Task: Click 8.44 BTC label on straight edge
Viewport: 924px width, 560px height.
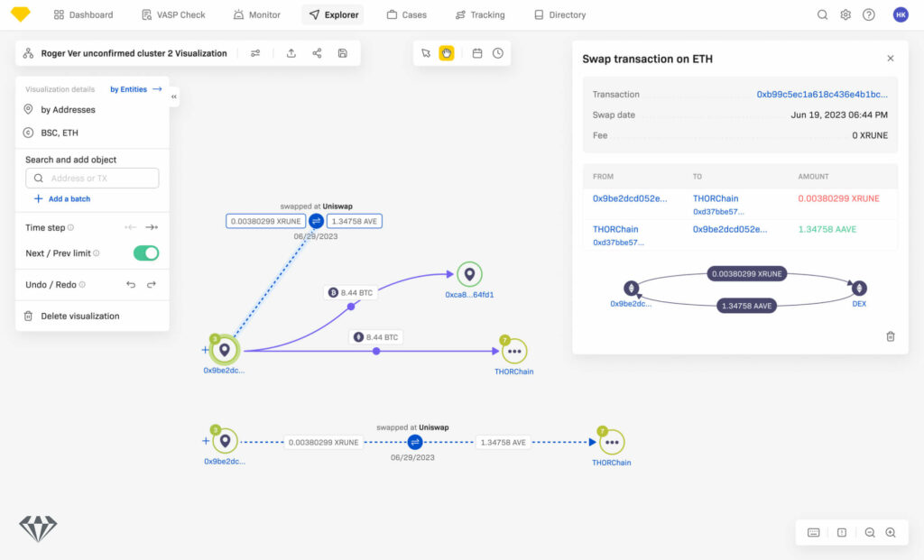Action: click(x=376, y=337)
